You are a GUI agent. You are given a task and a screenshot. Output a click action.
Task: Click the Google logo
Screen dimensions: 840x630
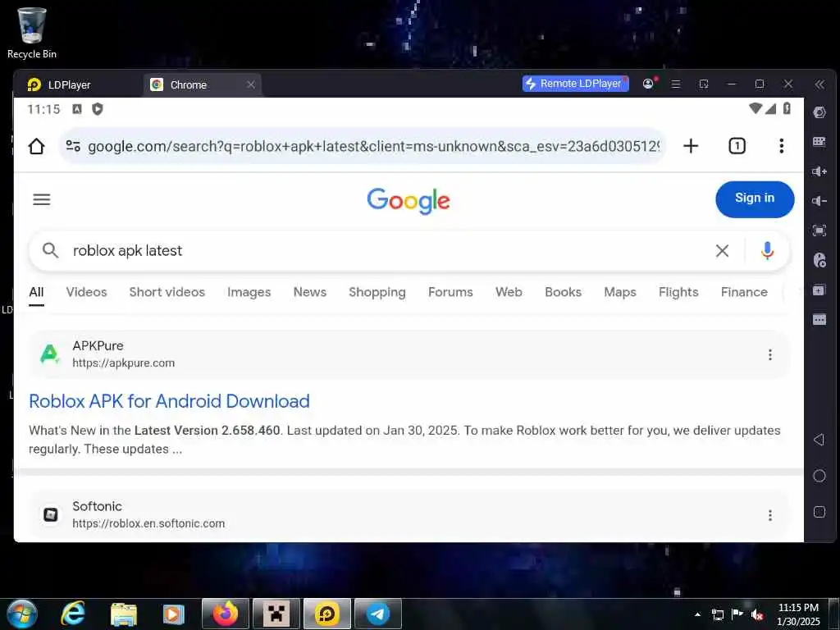click(409, 201)
